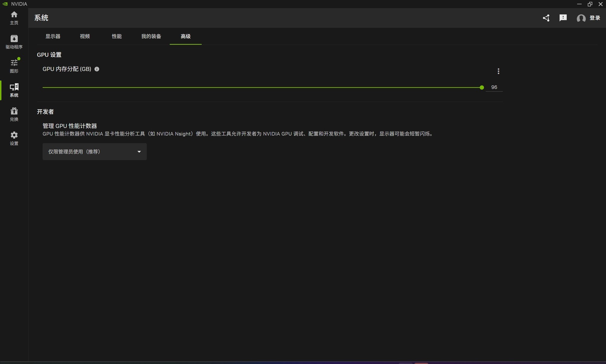Click the 系统 page title
Viewport: 606px width, 364px height.
tap(41, 18)
